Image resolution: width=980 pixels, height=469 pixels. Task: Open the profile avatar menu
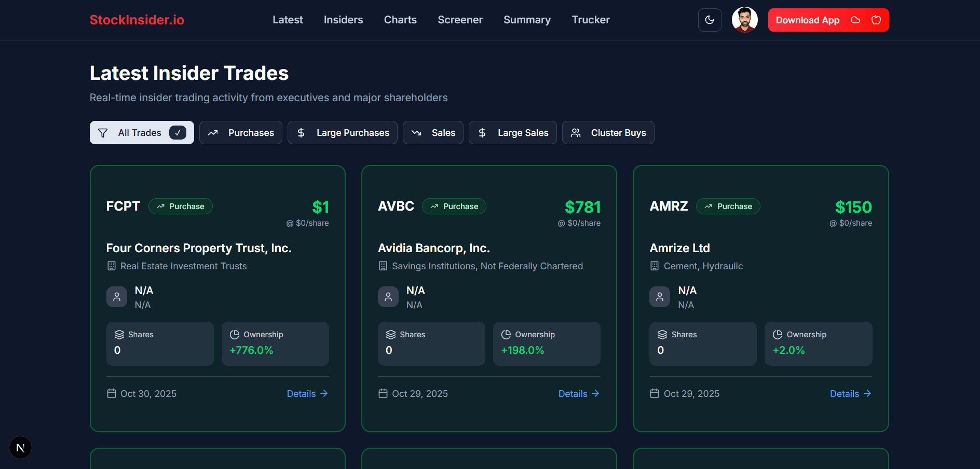[744, 20]
